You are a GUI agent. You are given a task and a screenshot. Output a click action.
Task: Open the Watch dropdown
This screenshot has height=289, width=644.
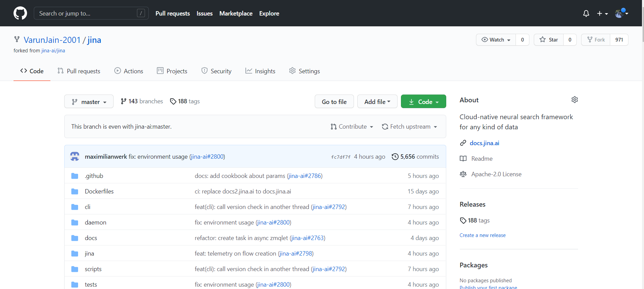[x=496, y=40]
